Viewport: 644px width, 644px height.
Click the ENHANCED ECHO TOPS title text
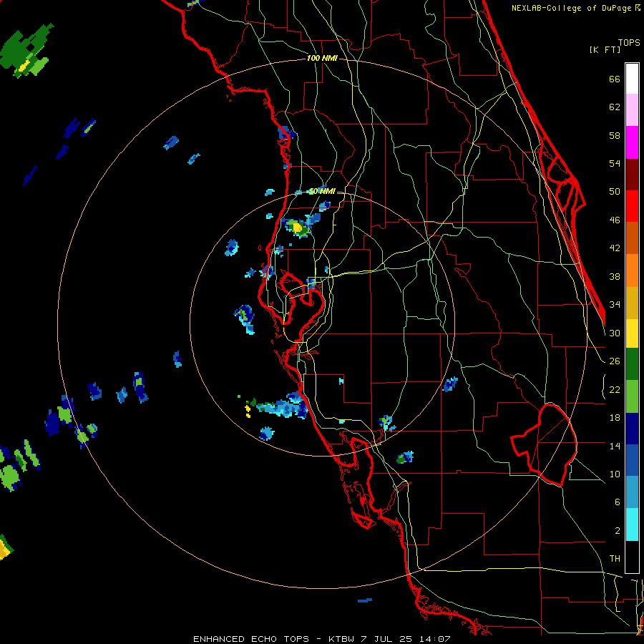(x=250, y=639)
